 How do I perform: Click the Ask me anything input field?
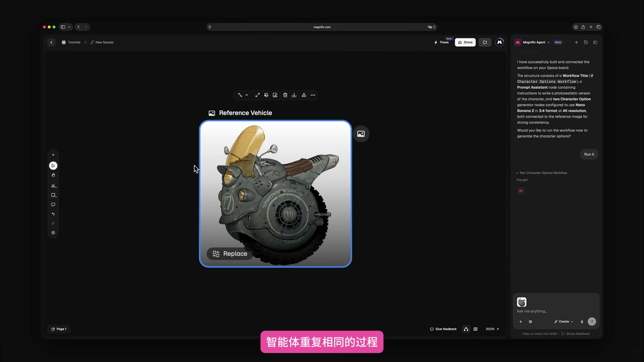pyautogui.click(x=556, y=311)
